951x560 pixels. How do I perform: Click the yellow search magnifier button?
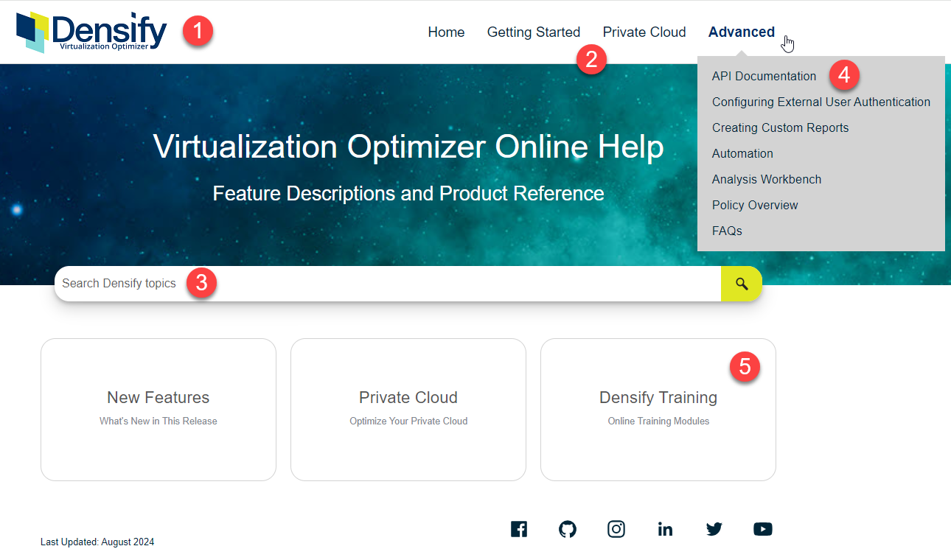point(742,284)
